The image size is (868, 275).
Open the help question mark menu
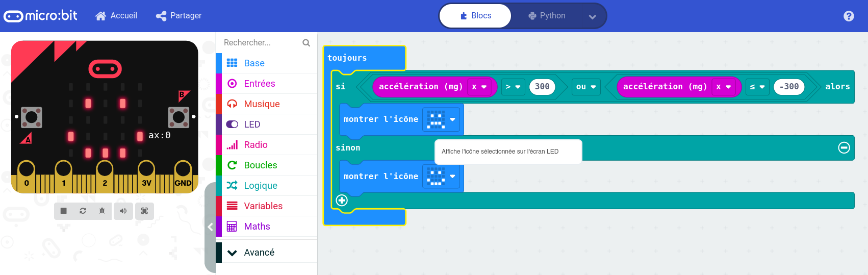point(849,16)
